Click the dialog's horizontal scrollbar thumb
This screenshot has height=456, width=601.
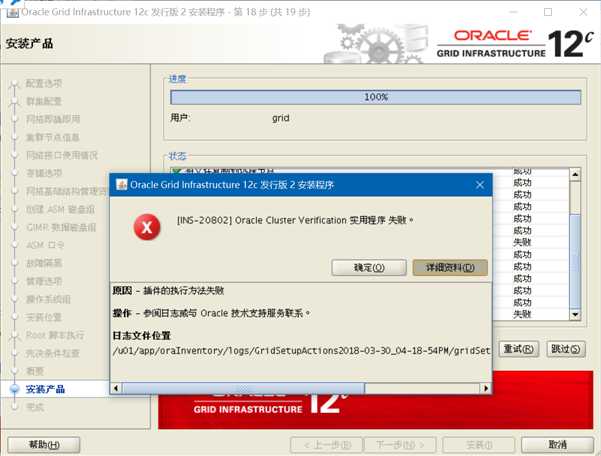(243, 388)
